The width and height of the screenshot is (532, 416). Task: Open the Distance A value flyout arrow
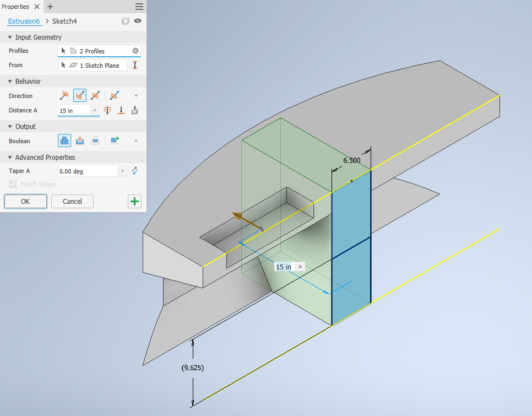click(x=95, y=110)
